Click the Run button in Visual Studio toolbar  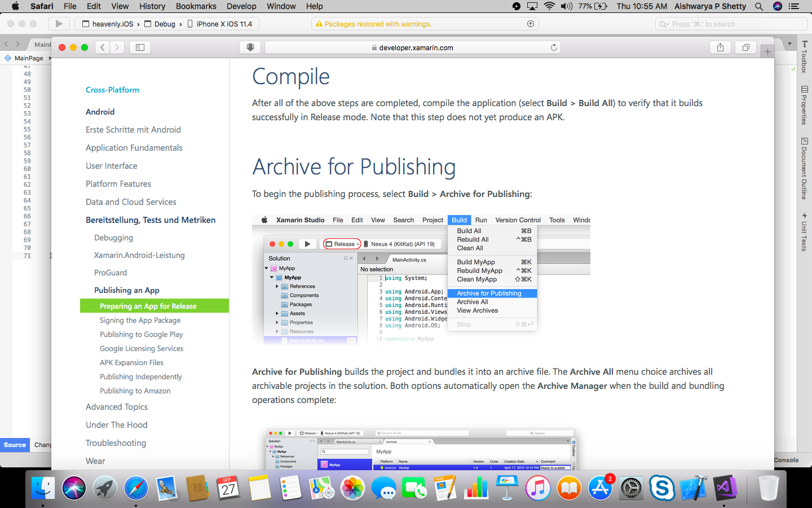tap(59, 24)
